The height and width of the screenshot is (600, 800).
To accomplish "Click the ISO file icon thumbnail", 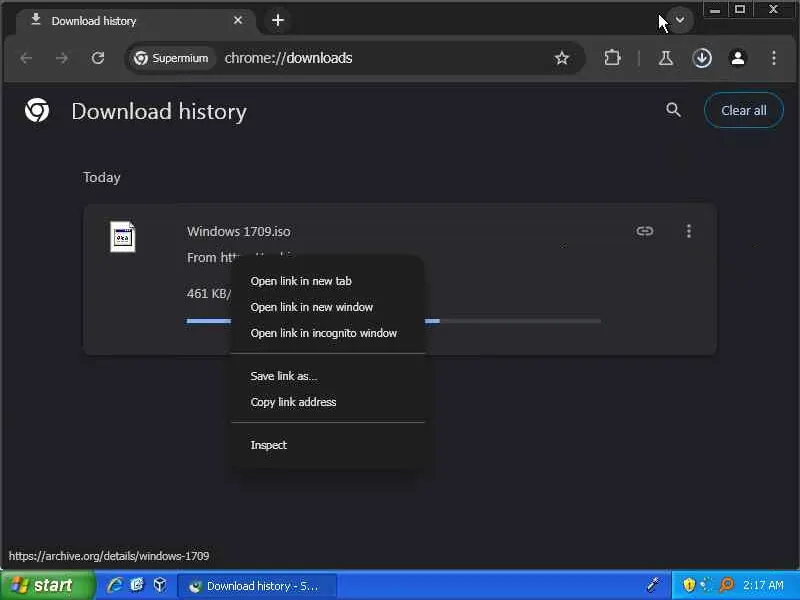I will (x=122, y=237).
